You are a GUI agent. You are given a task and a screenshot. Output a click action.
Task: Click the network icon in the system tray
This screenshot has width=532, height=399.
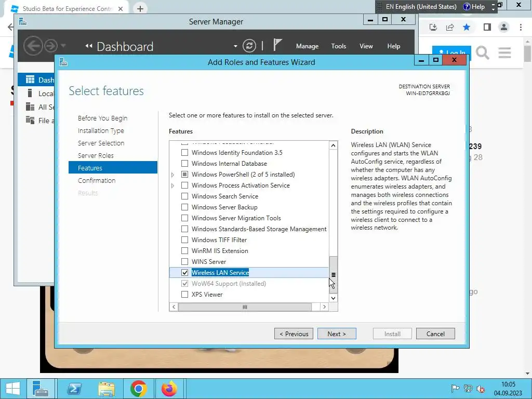point(468,389)
